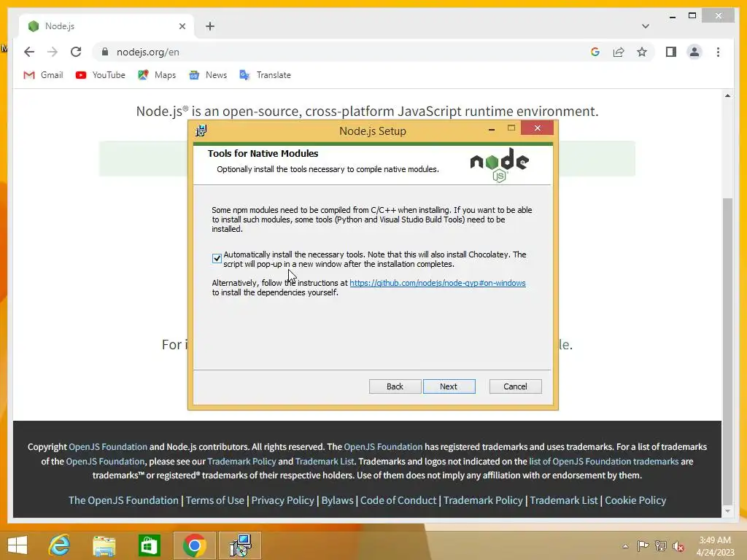Open the node-gyp GitHub instructions link

click(438, 283)
